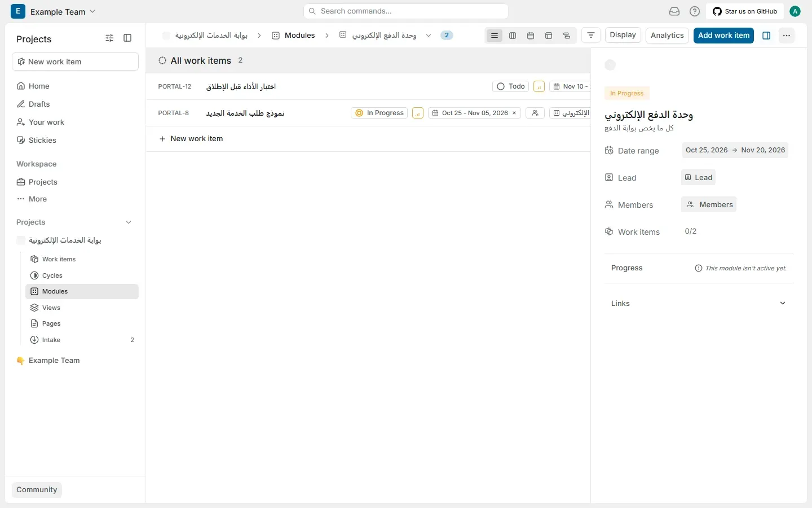
Task: Go to Home in sidebar
Action: [75, 86]
